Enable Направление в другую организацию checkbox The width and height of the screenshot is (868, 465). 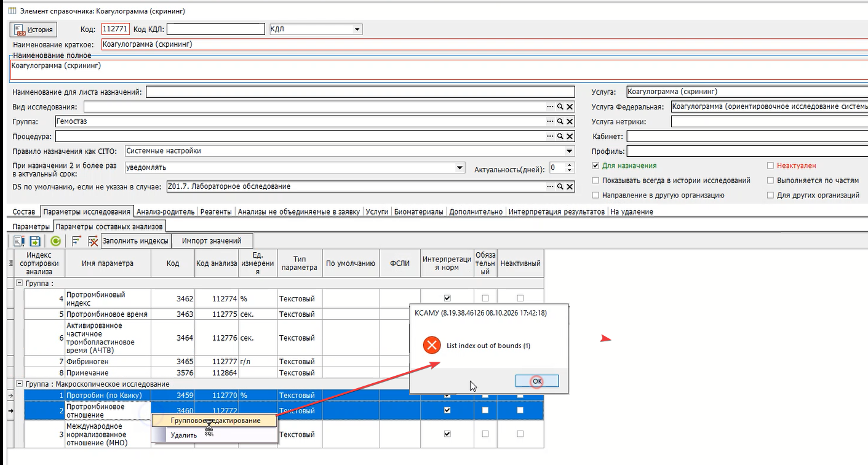point(595,195)
